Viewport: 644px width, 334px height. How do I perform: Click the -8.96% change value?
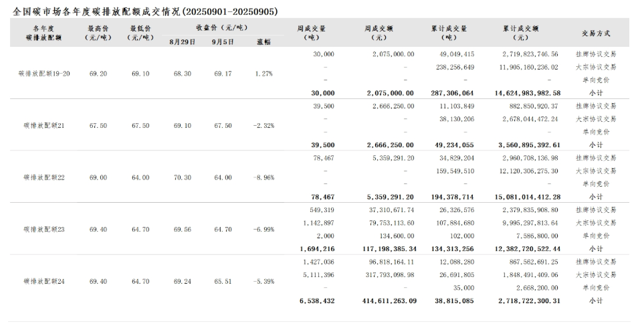(x=263, y=177)
